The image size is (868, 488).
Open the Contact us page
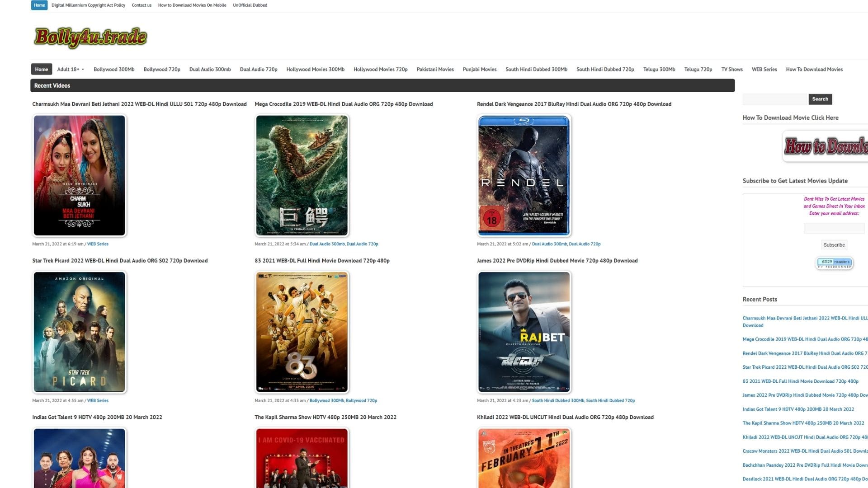[142, 5]
